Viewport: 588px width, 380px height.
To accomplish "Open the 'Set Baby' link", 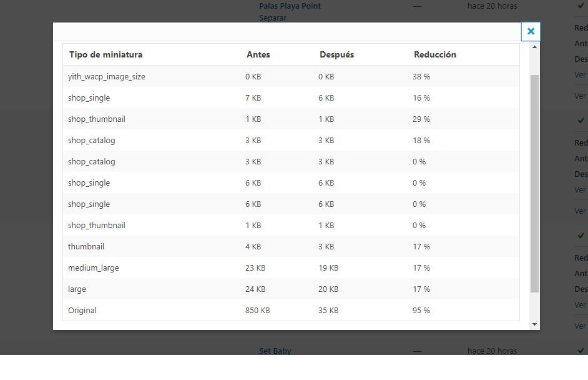I will pyautogui.click(x=275, y=351).
